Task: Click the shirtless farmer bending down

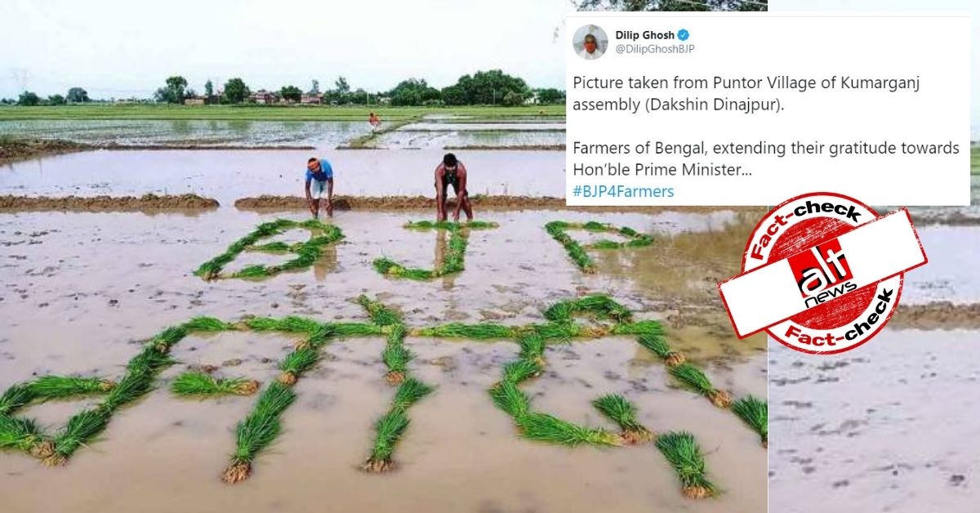Action: click(x=452, y=187)
